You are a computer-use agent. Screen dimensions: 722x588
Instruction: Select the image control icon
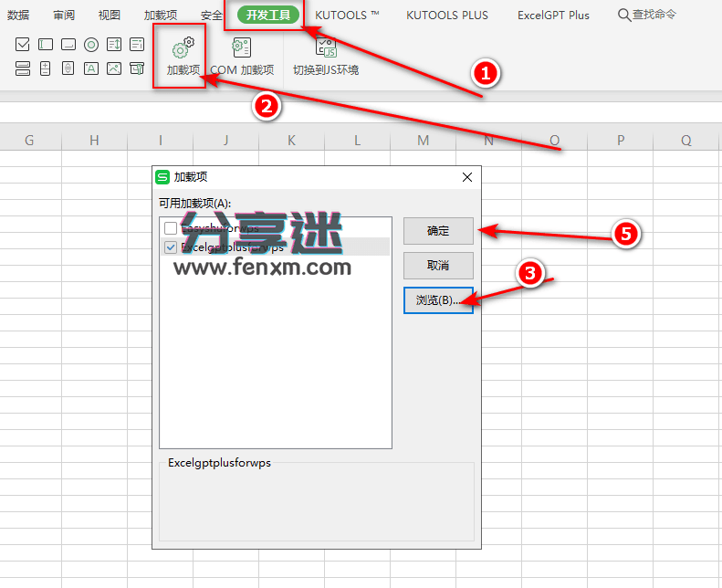tap(114, 68)
